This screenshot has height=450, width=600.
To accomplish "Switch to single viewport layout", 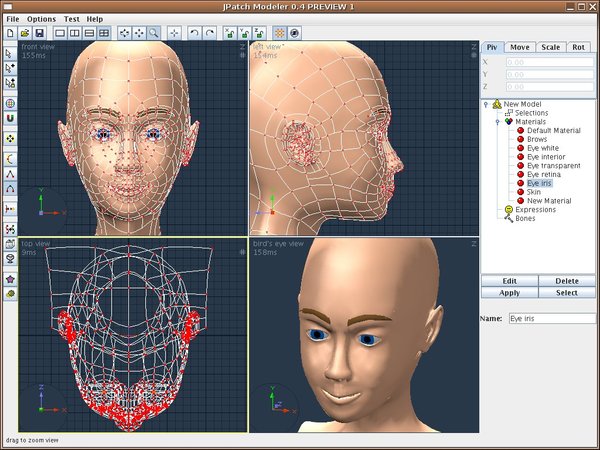I will pos(60,33).
